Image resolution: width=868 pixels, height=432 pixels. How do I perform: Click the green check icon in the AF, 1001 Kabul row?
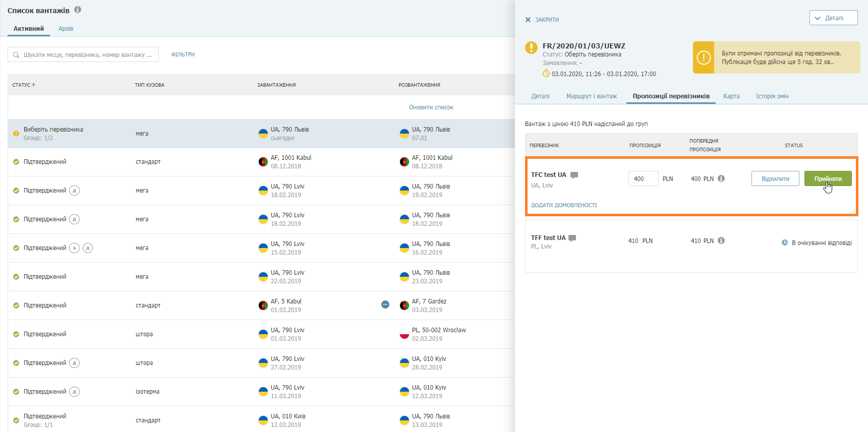click(16, 162)
